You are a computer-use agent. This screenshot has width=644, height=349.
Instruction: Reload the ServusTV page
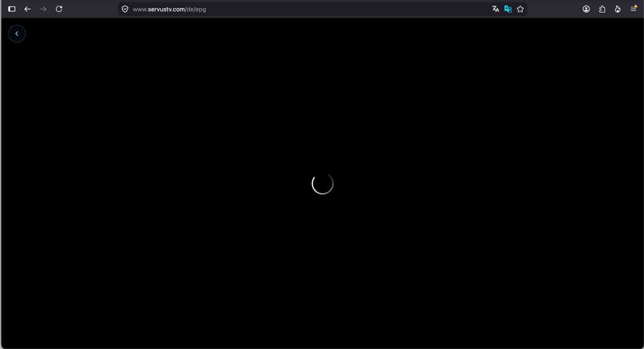[59, 9]
